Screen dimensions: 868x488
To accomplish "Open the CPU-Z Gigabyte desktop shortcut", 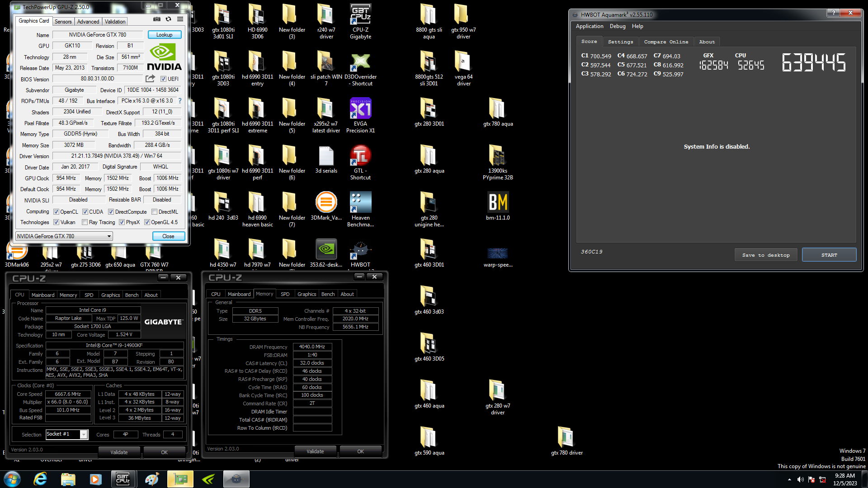I will tap(360, 21).
